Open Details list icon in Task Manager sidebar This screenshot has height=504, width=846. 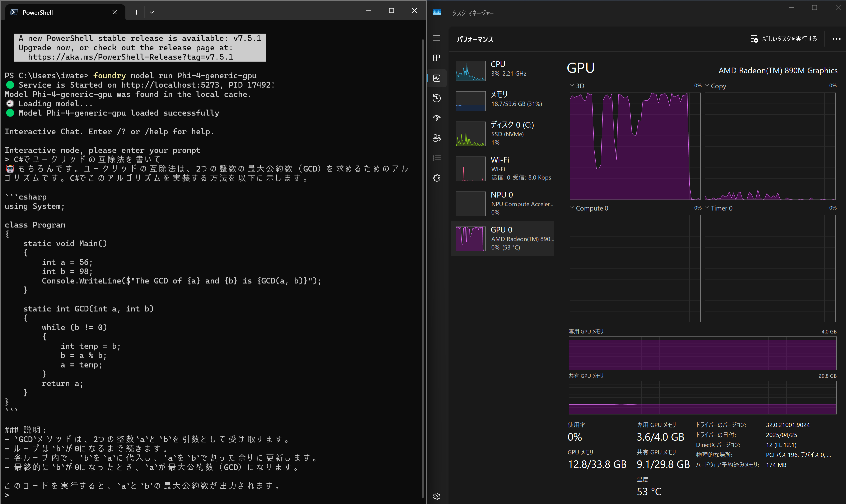pyautogui.click(x=437, y=158)
